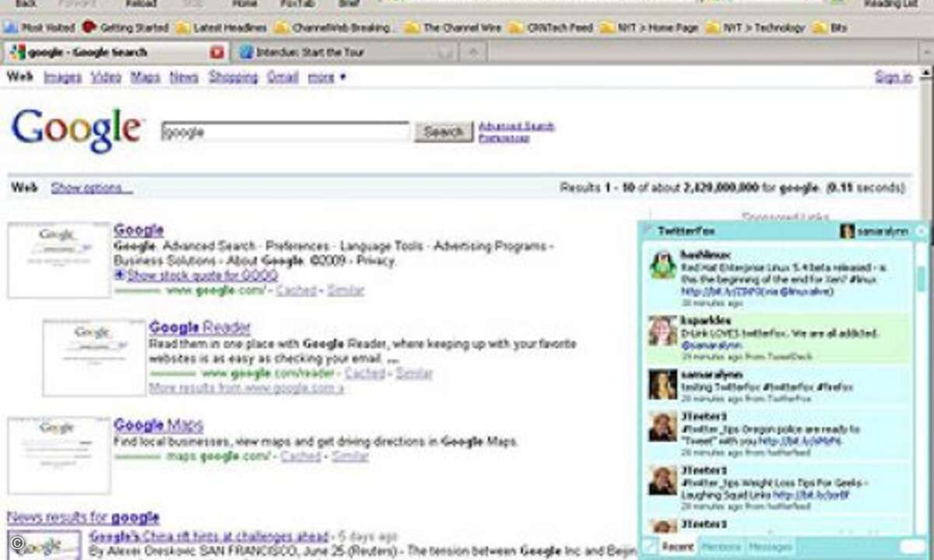
Task: Open the first Google result title
Action: [139, 230]
